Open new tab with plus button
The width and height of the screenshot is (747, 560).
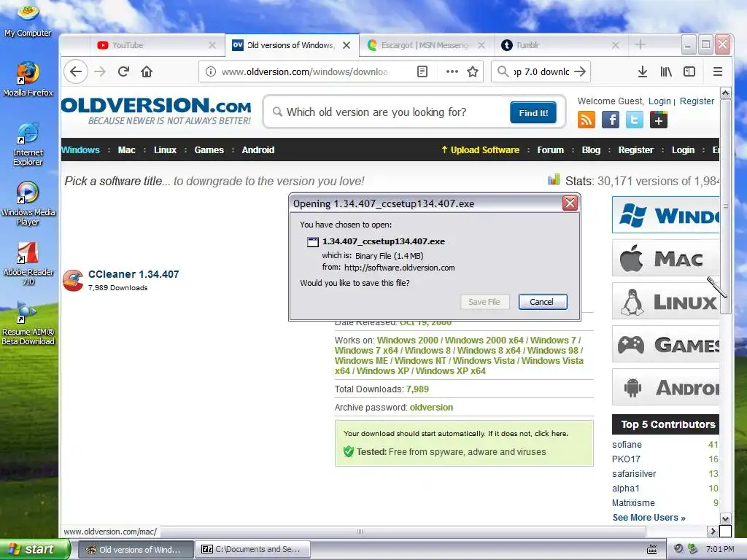(x=640, y=44)
